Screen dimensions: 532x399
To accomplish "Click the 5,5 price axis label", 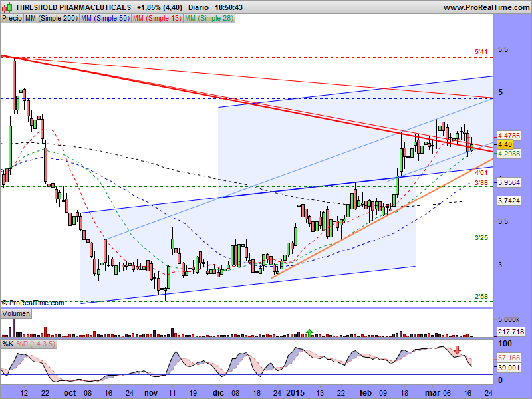I will click(503, 49).
